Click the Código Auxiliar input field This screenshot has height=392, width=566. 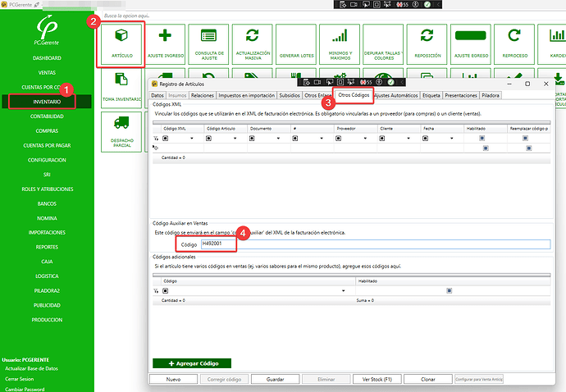point(373,244)
